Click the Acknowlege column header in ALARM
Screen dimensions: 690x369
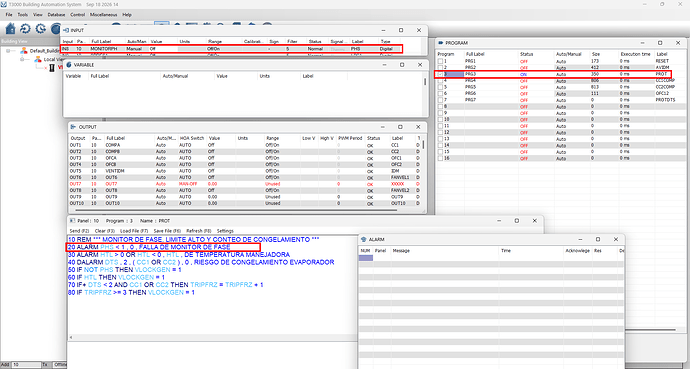pos(577,251)
